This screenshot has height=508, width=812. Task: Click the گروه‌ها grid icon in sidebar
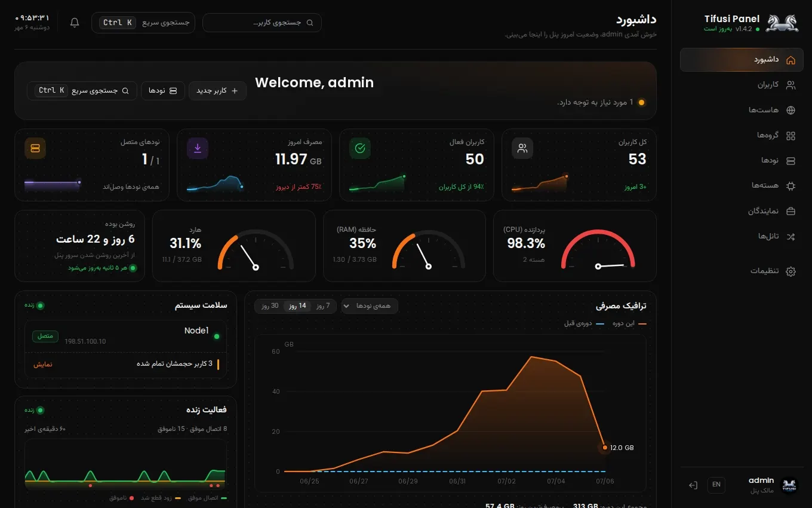pos(791,136)
